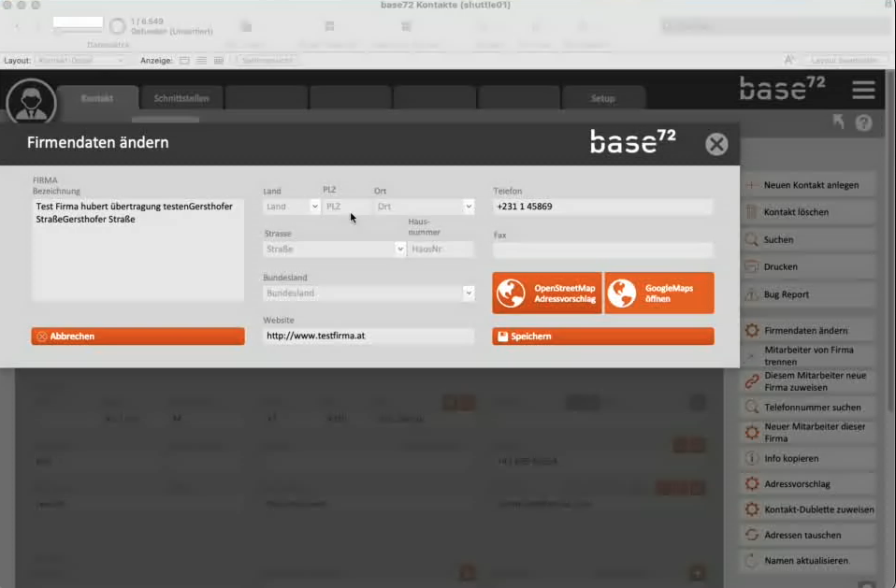Image resolution: width=896 pixels, height=588 pixels.
Task: Click the globe icon for OpenStreetMap Adressvorschlag
Action: (512, 294)
